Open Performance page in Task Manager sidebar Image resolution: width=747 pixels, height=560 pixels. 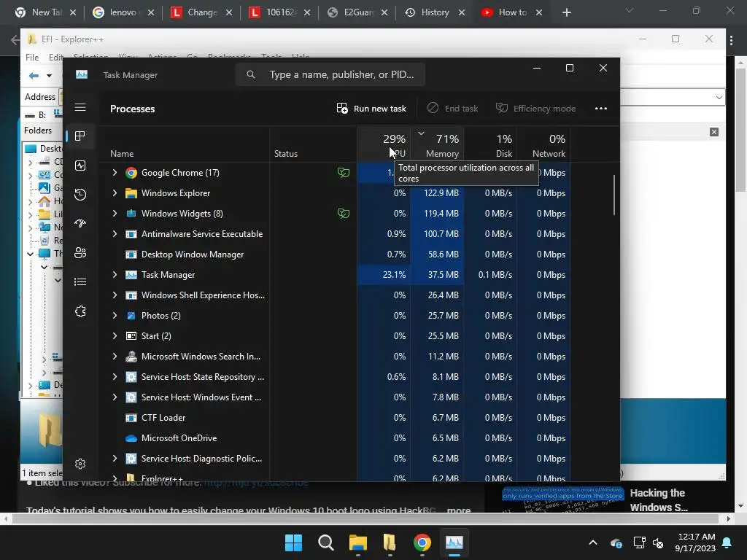click(80, 166)
